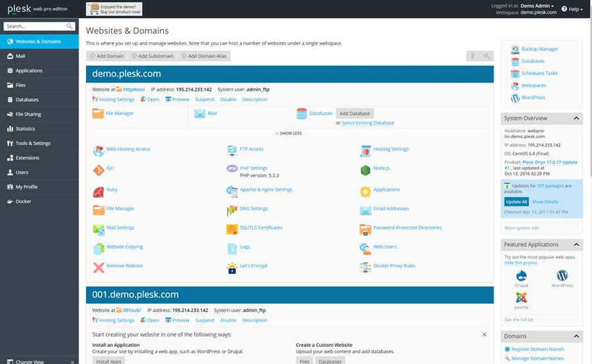Close the start creating website prompt
The image size is (592, 364).
tap(484, 334)
